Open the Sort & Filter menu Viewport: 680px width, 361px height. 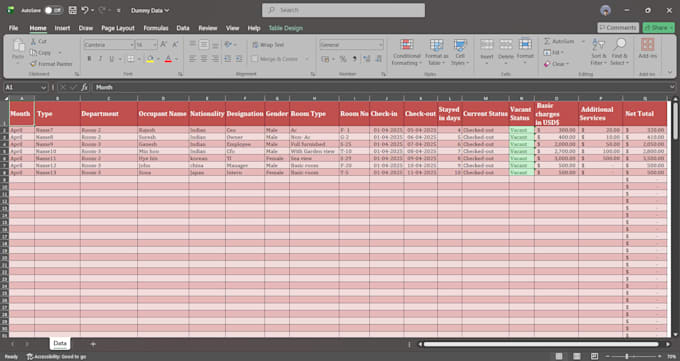[x=598, y=52]
